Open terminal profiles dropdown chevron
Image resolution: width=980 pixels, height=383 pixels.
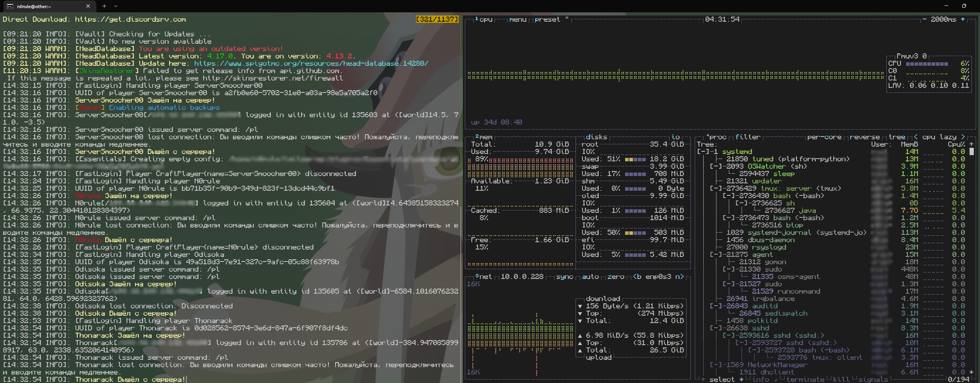tap(116, 6)
